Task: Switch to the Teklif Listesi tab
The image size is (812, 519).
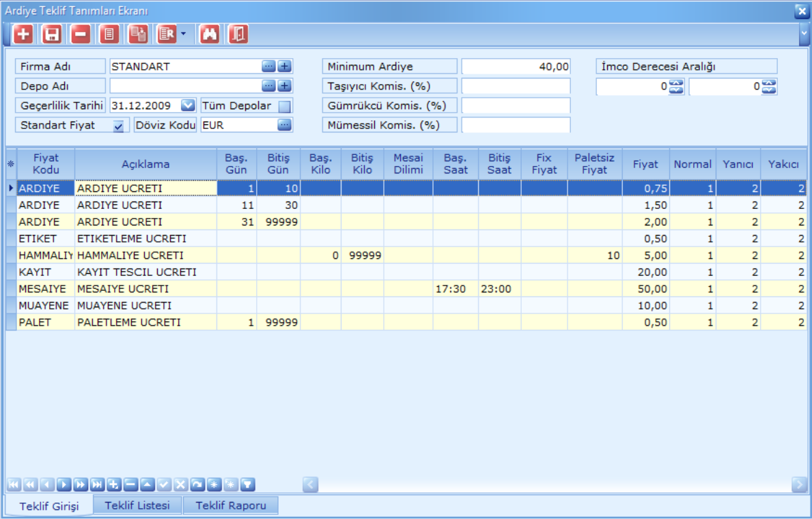Action: 137,505
